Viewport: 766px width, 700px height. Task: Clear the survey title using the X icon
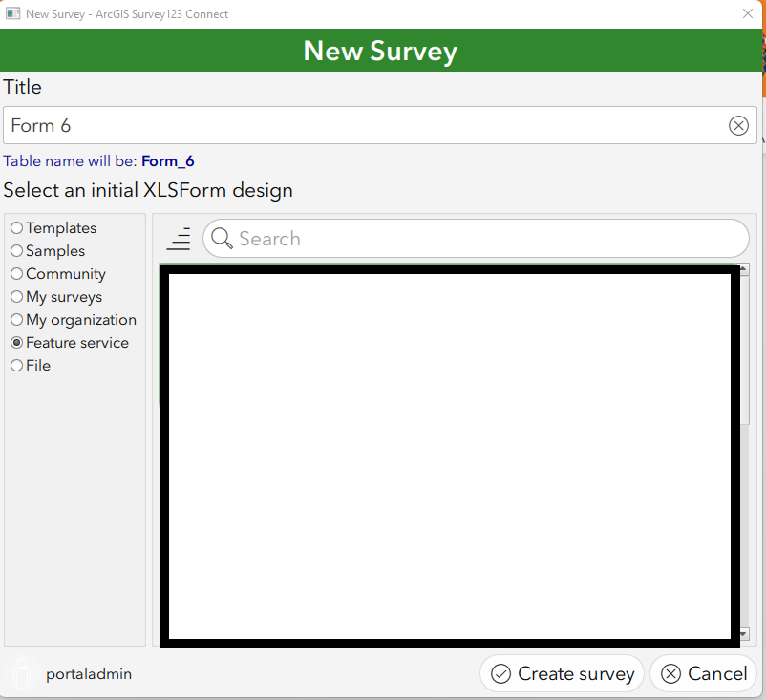coord(738,125)
